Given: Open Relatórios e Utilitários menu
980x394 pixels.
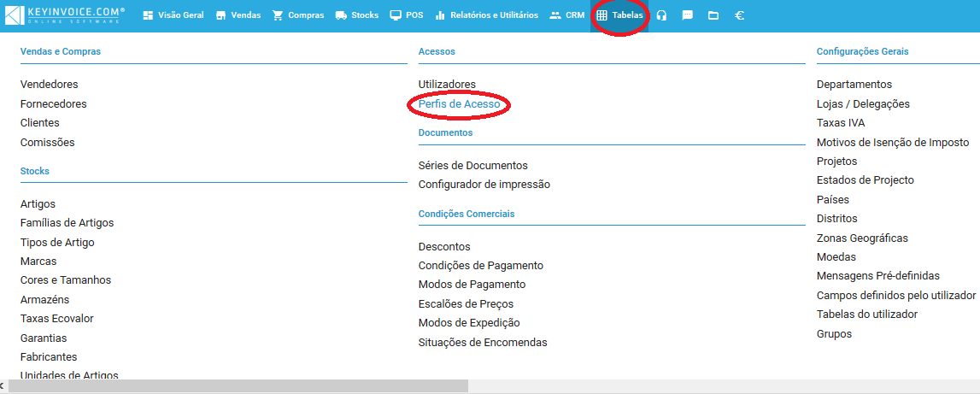Looking at the screenshot, I should point(486,15).
